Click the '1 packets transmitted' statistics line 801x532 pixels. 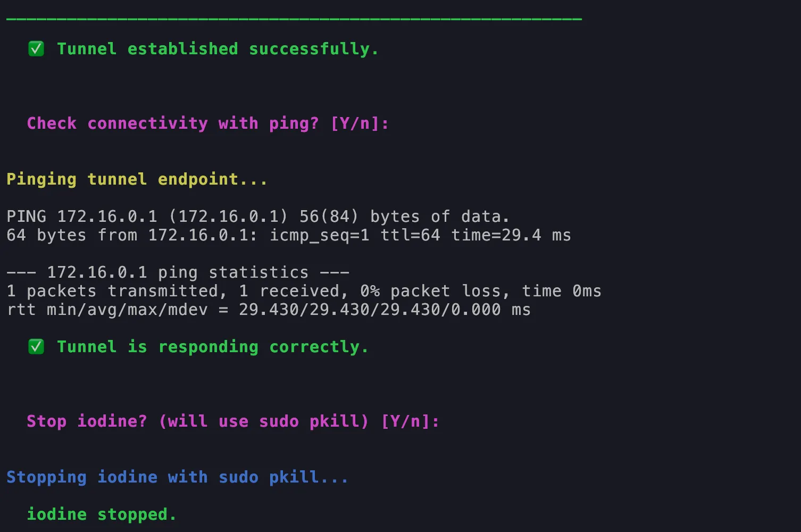(x=112, y=291)
